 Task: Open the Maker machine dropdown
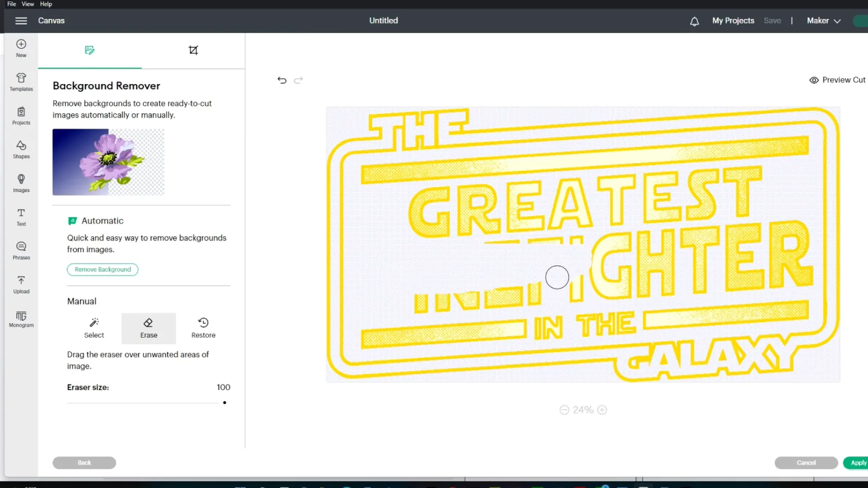coord(824,21)
